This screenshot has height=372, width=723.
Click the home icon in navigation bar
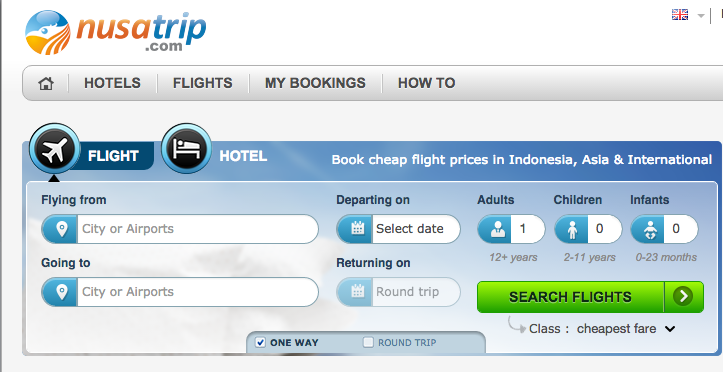(46, 83)
